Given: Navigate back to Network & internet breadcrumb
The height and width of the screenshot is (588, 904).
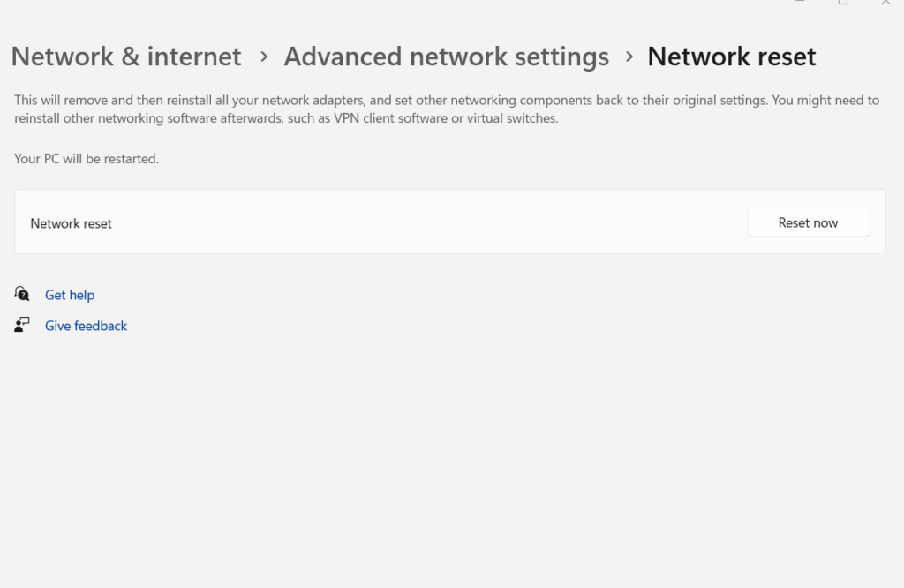Looking at the screenshot, I should click(125, 57).
